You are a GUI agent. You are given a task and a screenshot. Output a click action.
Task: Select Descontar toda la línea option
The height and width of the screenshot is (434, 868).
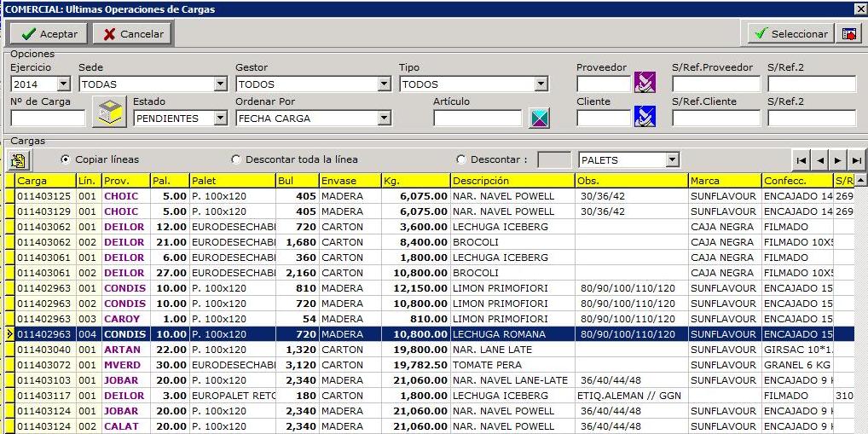click(236, 159)
